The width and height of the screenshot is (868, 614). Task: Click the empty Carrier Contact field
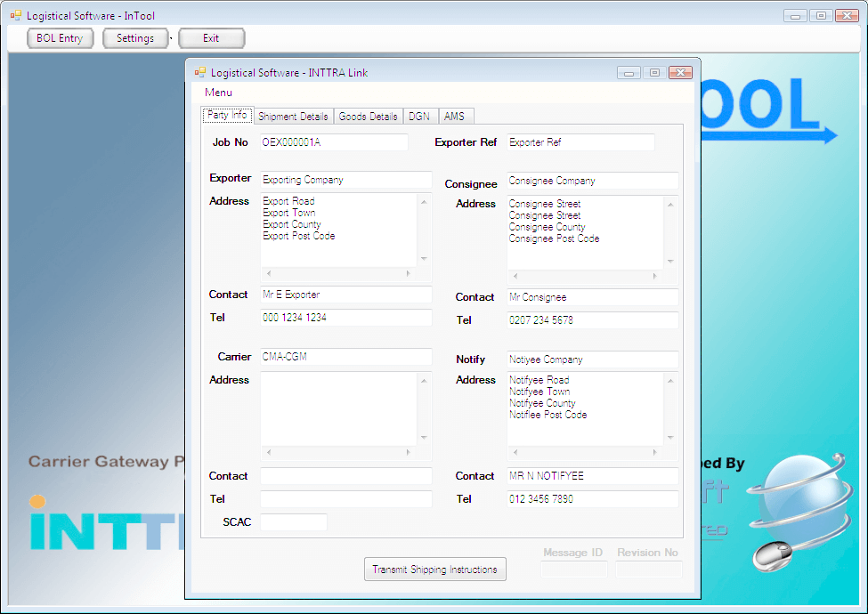point(346,476)
